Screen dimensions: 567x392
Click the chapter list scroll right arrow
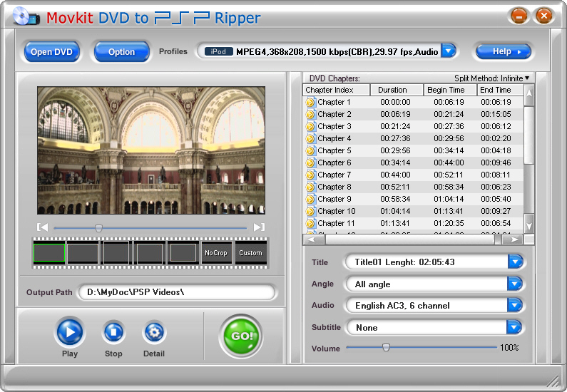coord(513,239)
